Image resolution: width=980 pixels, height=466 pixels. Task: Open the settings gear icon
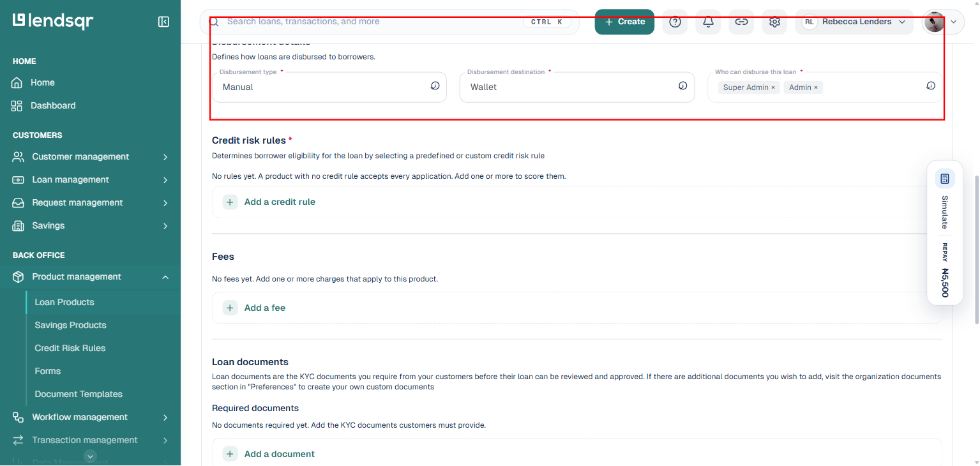[x=774, y=22]
